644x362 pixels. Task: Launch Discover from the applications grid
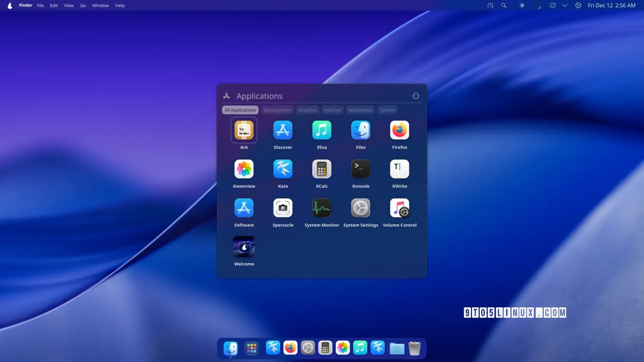[283, 130]
